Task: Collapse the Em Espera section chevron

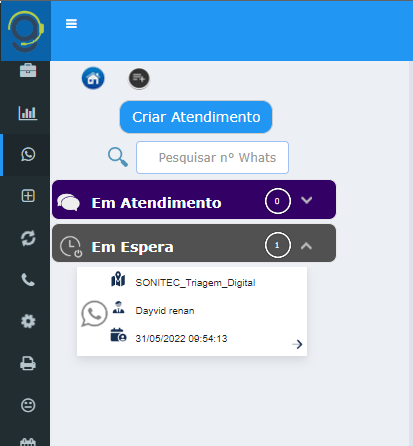Action: pyautogui.click(x=306, y=246)
